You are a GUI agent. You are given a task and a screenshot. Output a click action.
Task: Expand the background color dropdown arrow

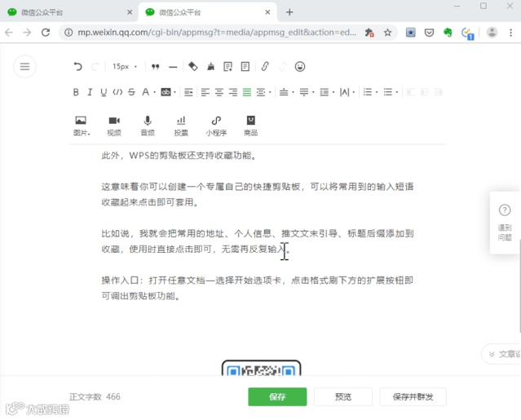(x=174, y=92)
